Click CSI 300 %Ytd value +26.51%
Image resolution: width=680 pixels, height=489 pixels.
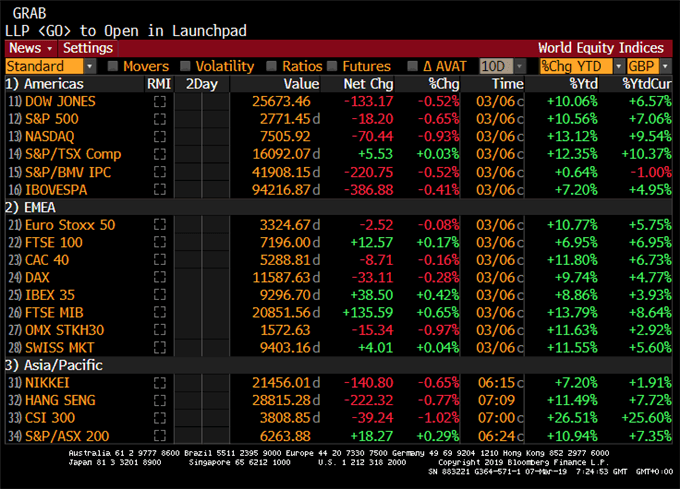[572, 418]
